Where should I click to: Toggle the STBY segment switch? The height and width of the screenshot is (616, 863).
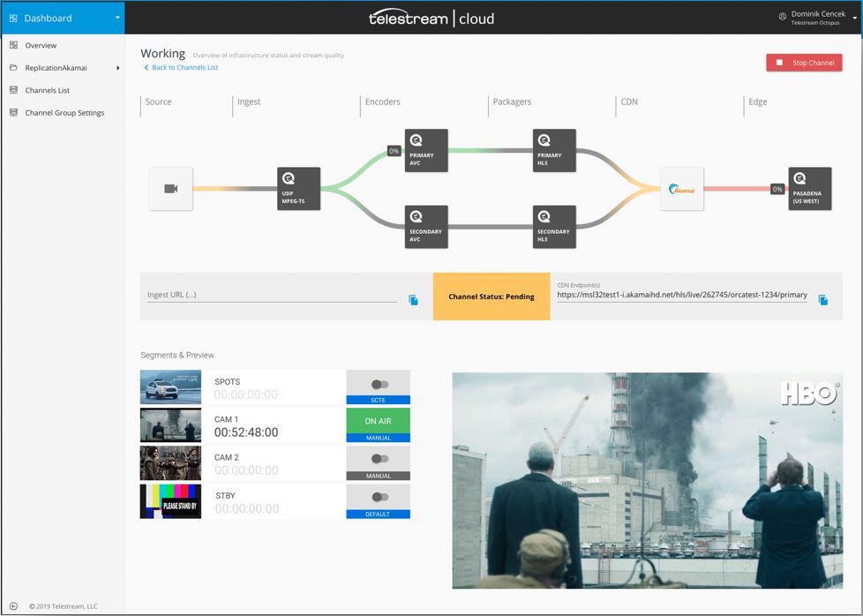pyautogui.click(x=379, y=497)
